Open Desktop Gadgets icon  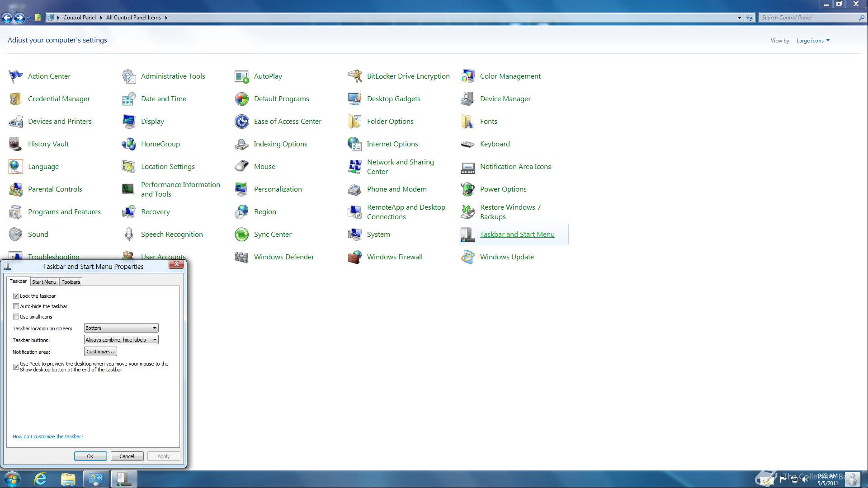pyautogui.click(x=354, y=99)
